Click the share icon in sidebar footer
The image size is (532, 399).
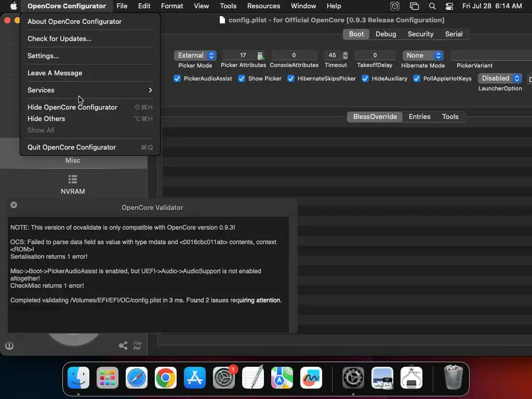[123, 345]
